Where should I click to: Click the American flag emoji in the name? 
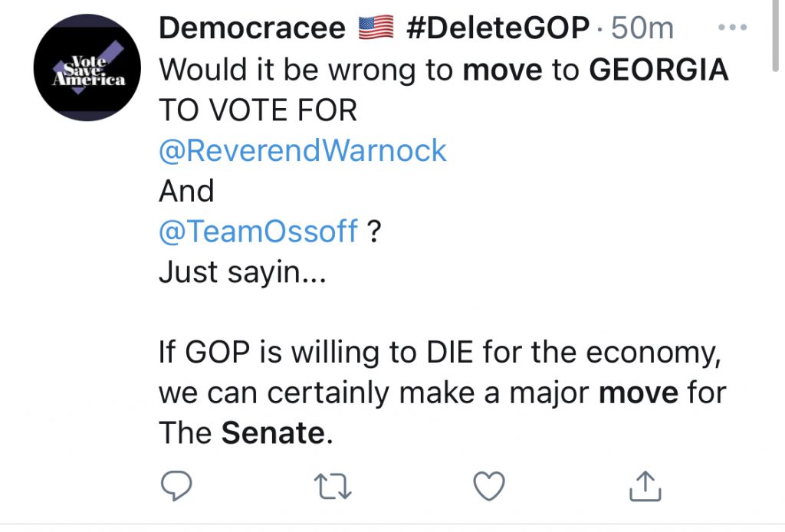point(376,28)
